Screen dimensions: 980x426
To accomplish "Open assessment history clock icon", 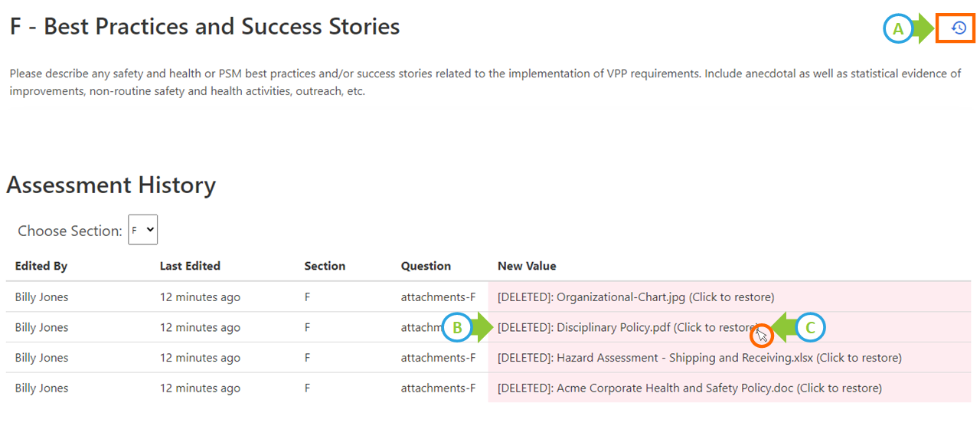I will pyautogui.click(x=959, y=29).
